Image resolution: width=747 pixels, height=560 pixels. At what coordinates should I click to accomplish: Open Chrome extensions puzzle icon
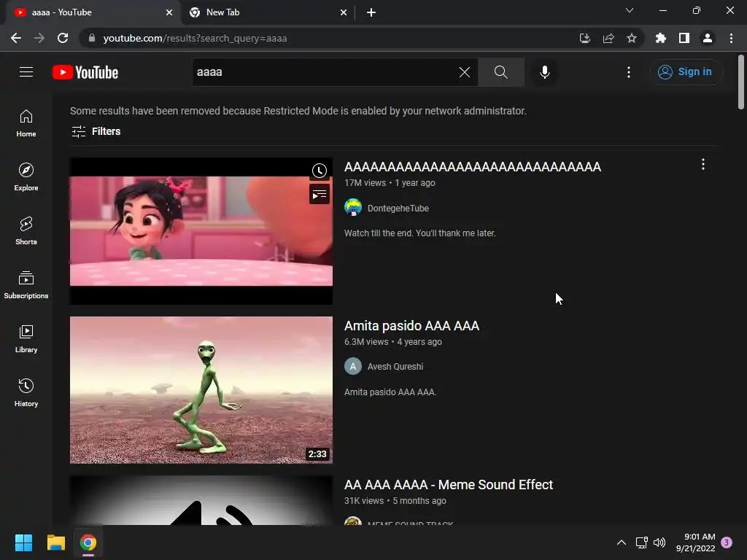click(x=661, y=38)
